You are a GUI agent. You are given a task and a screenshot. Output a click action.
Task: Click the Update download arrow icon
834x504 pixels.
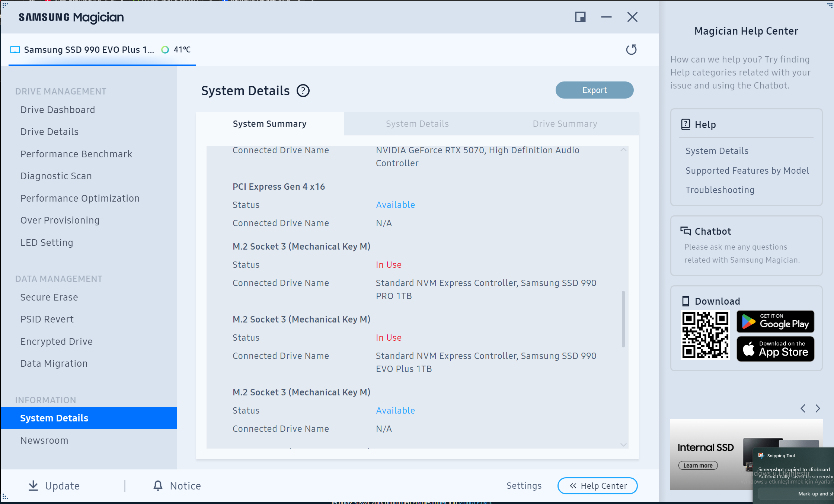(x=33, y=486)
